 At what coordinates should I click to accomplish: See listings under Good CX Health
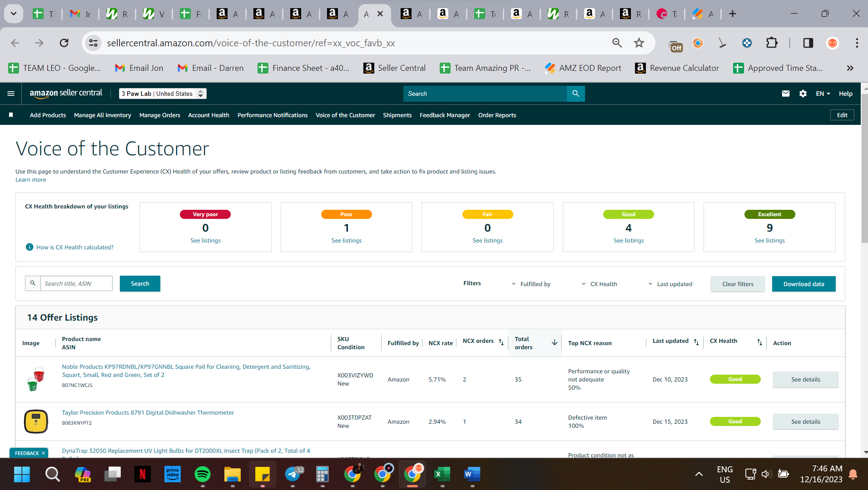pos(629,240)
